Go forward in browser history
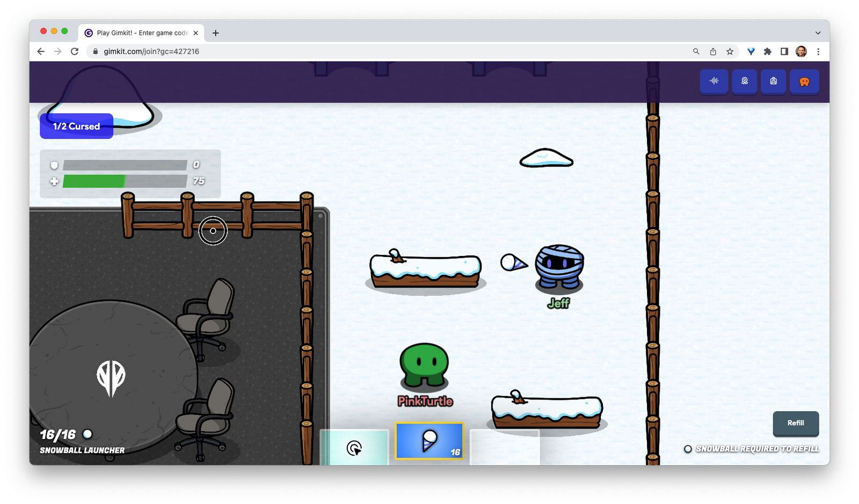This screenshot has width=859, height=504. click(58, 52)
